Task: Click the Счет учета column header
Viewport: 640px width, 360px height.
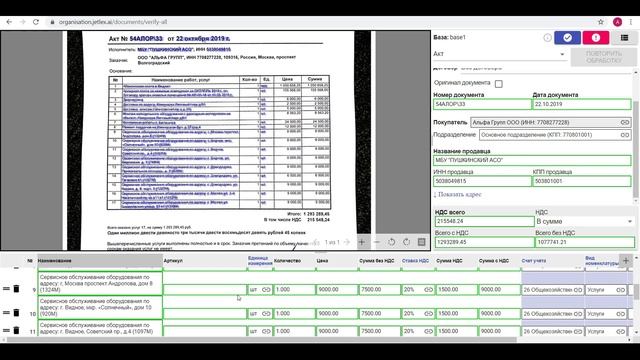Action: (x=533, y=260)
